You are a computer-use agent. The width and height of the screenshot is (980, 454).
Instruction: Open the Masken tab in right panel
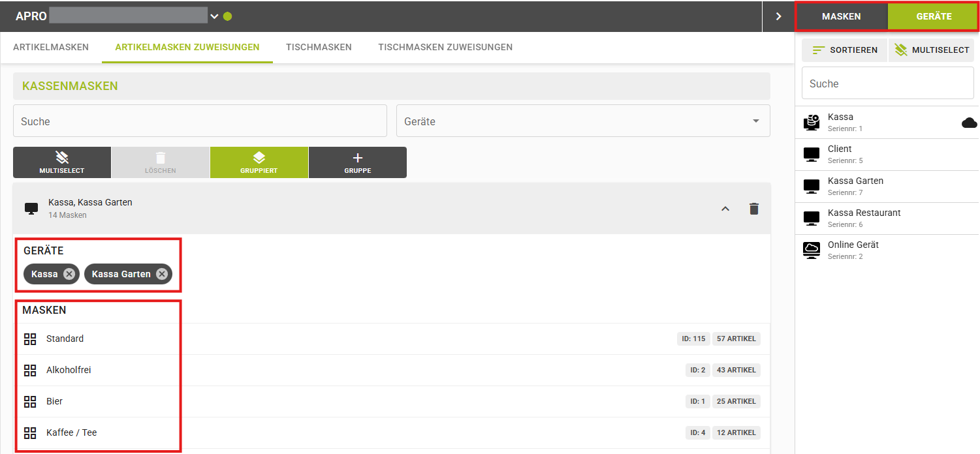pyautogui.click(x=841, y=16)
